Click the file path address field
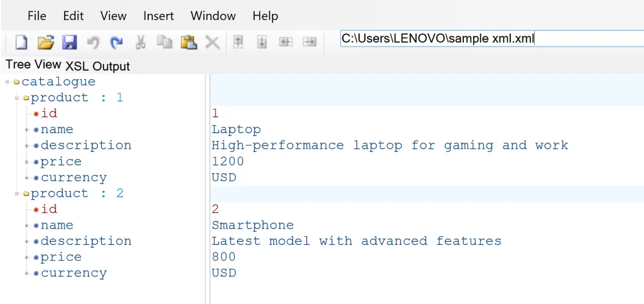 tap(491, 39)
